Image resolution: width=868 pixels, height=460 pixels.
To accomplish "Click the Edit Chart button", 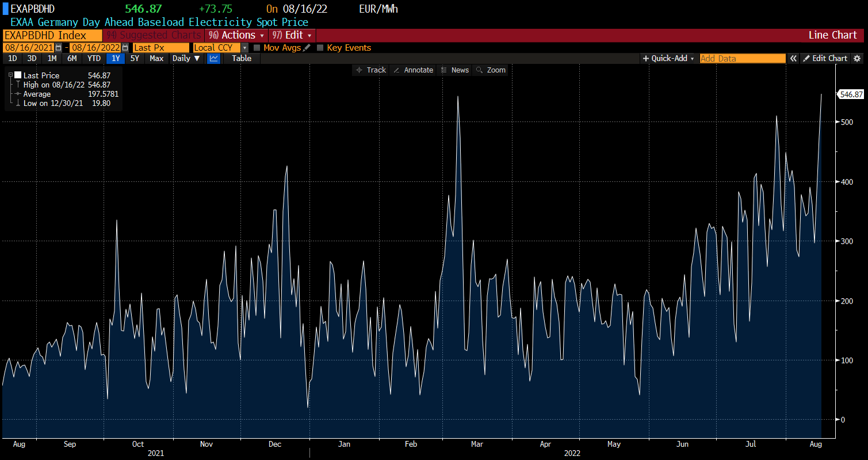I will pyautogui.click(x=825, y=58).
